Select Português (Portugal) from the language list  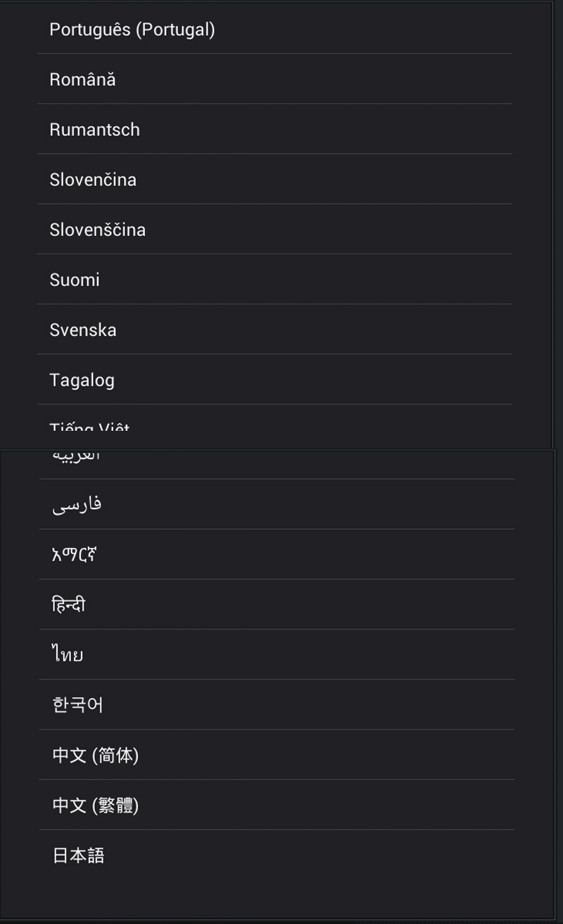pyautogui.click(x=274, y=28)
